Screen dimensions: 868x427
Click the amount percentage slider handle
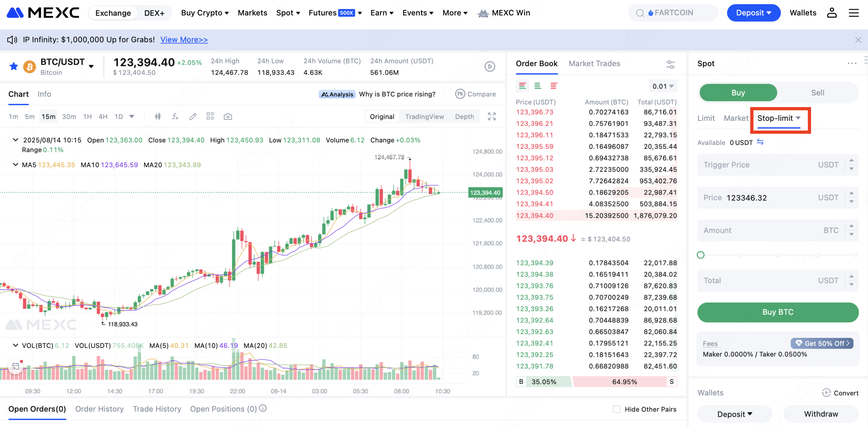tap(700, 255)
